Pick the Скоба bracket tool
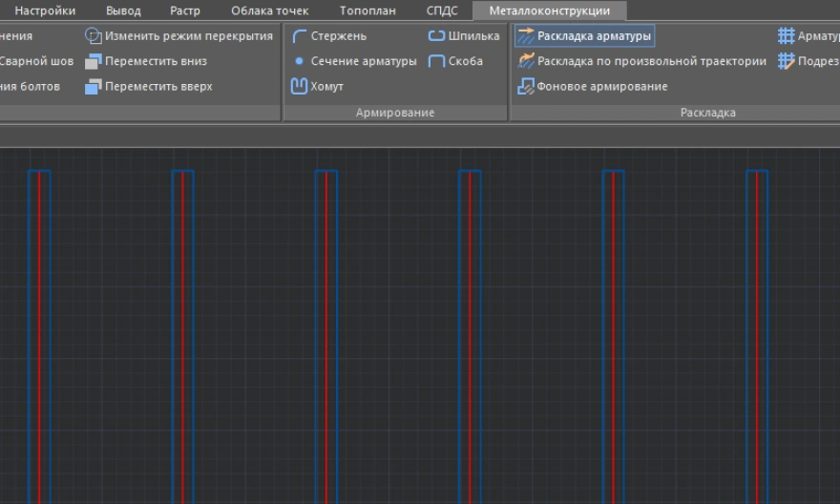The image size is (840, 504). coord(455,61)
